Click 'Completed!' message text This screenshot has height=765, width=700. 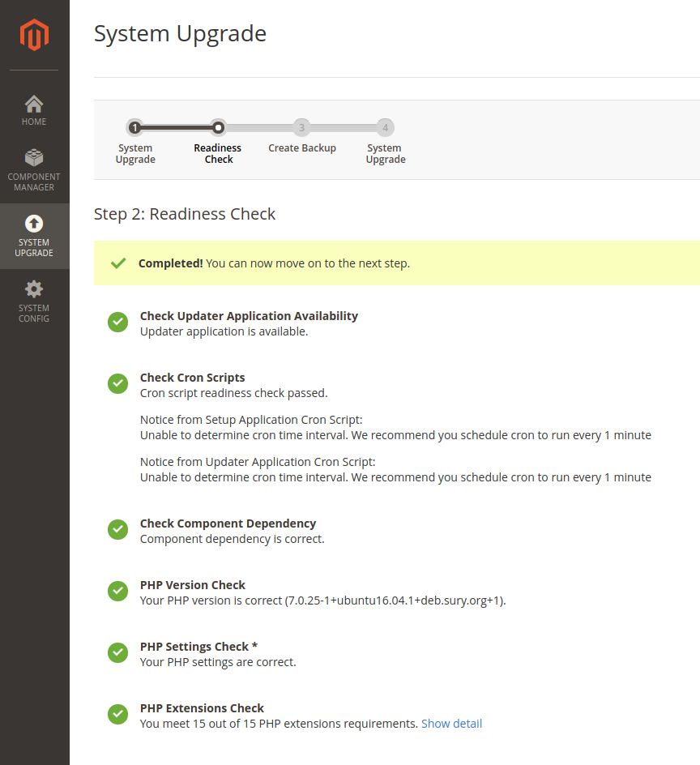tap(171, 263)
